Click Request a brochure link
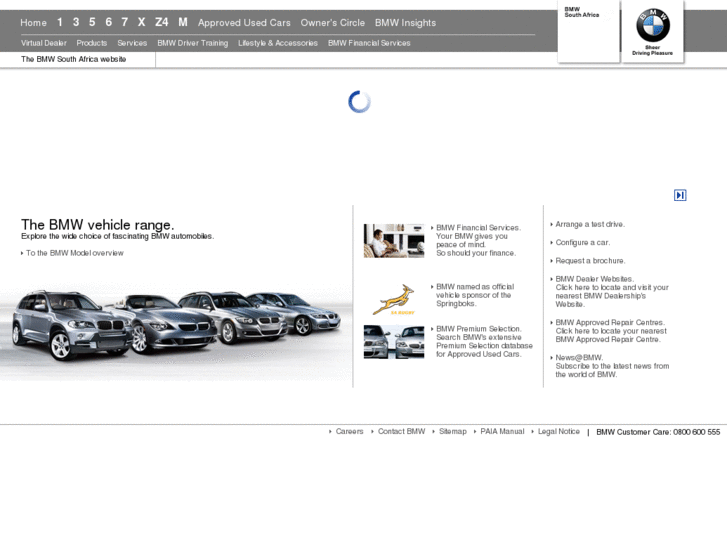This screenshot has width=727, height=545. [x=590, y=261]
